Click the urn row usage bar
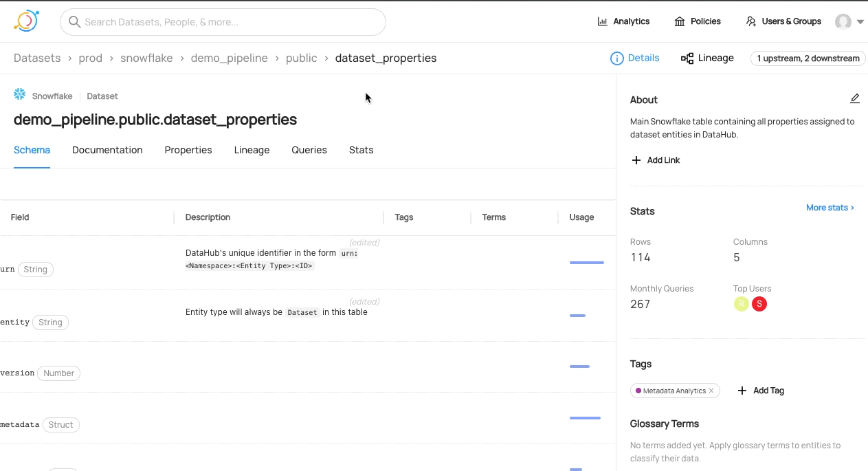The height and width of the screenshot is (471, 868). pyautogui.click(x=587, y=263)
